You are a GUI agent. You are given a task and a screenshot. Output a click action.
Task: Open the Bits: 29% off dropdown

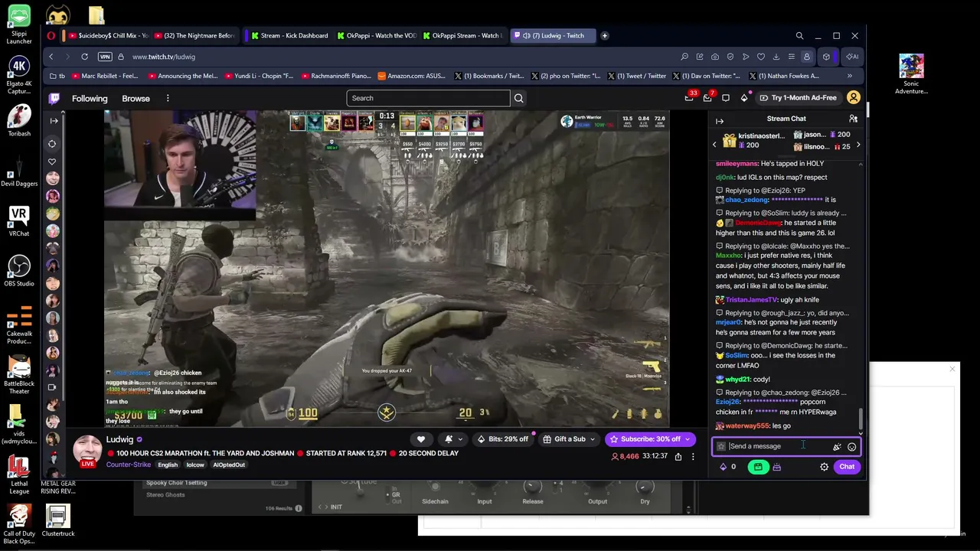click(504, 439)
